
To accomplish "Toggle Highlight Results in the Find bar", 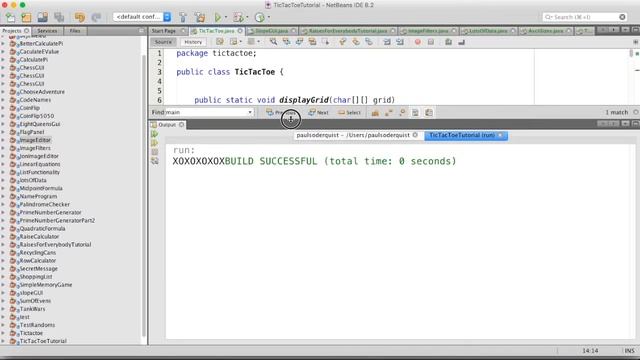I will tap(415, 113).
